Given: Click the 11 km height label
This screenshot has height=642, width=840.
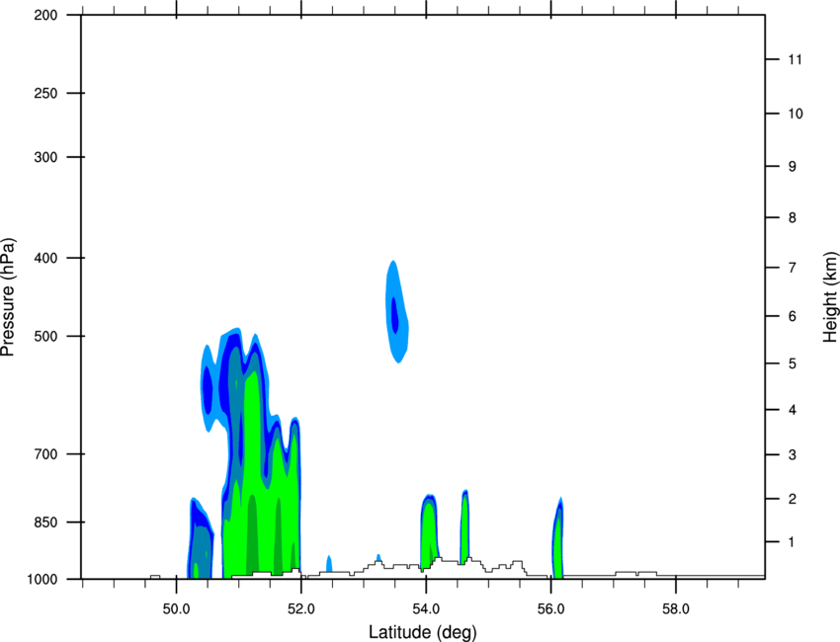Looking at the screenshot, I should click(x=796, y=59).
